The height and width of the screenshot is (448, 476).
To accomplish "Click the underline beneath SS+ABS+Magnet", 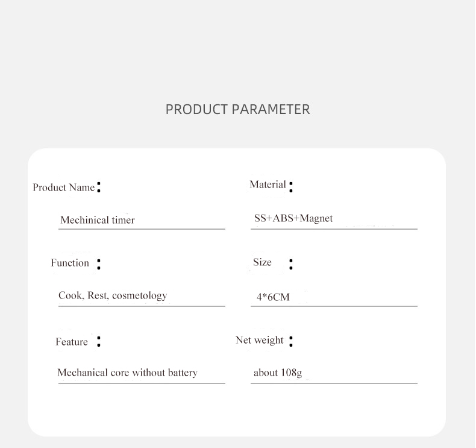I will (x=334, y=229).
